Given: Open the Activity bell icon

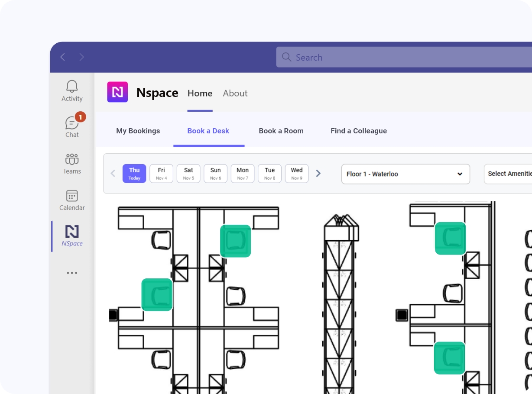Looking at the screenshot, I should point(72,91).
